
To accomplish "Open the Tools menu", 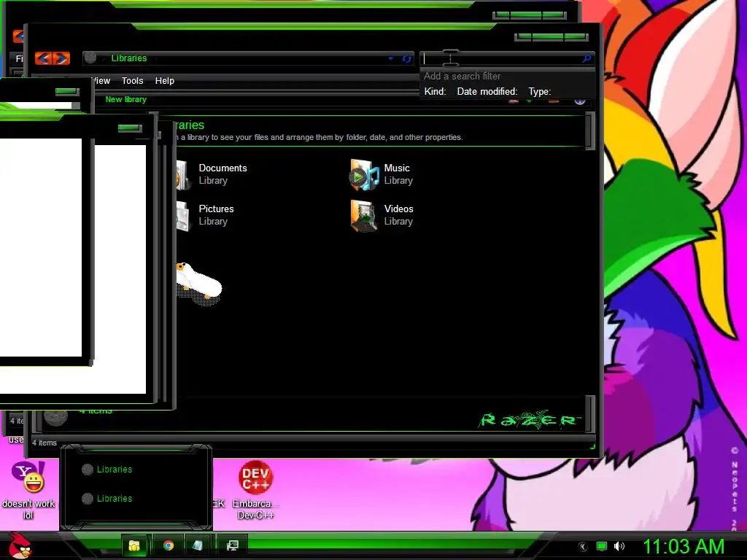I will click(133, 81).
